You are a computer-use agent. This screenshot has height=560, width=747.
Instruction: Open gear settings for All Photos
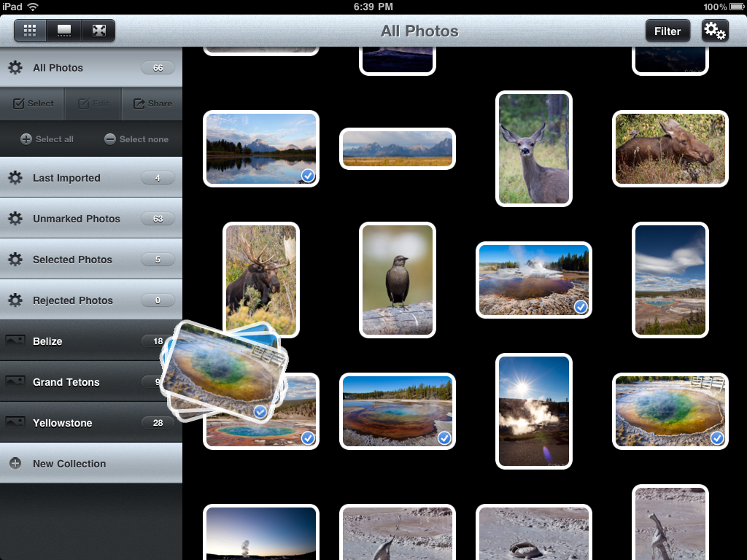[15, 68]
